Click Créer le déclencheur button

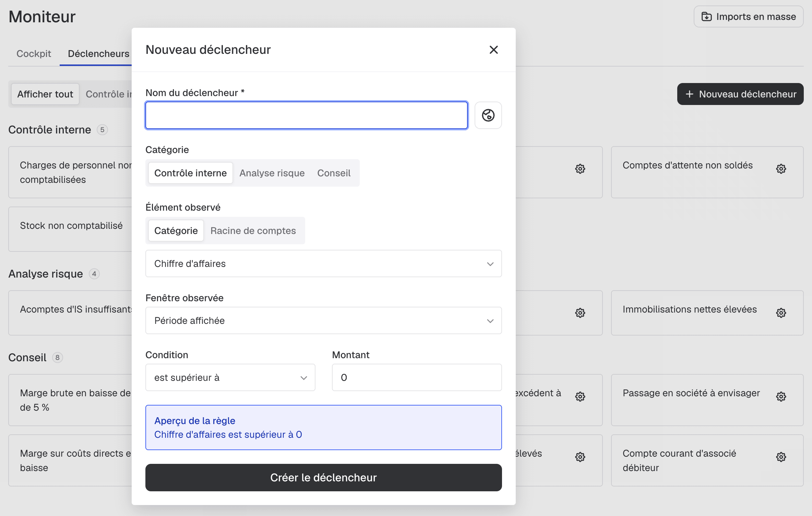point(323,478)
